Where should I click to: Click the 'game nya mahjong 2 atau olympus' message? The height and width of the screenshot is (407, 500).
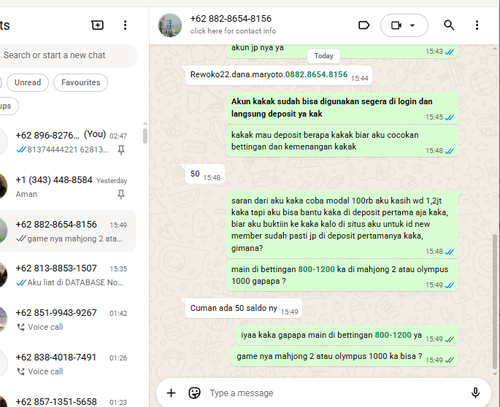pos(344,357)
